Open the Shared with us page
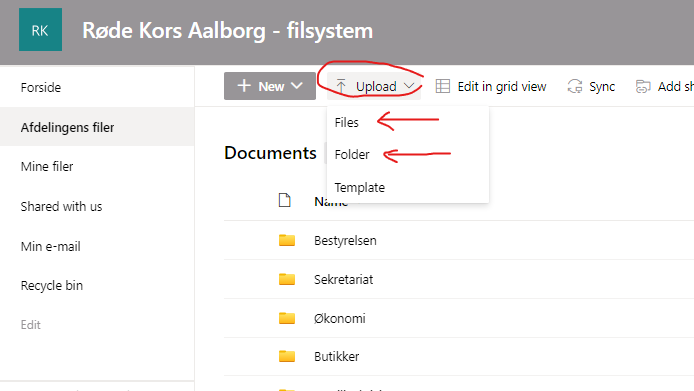694x391 pixels. (x=62, y=206)
